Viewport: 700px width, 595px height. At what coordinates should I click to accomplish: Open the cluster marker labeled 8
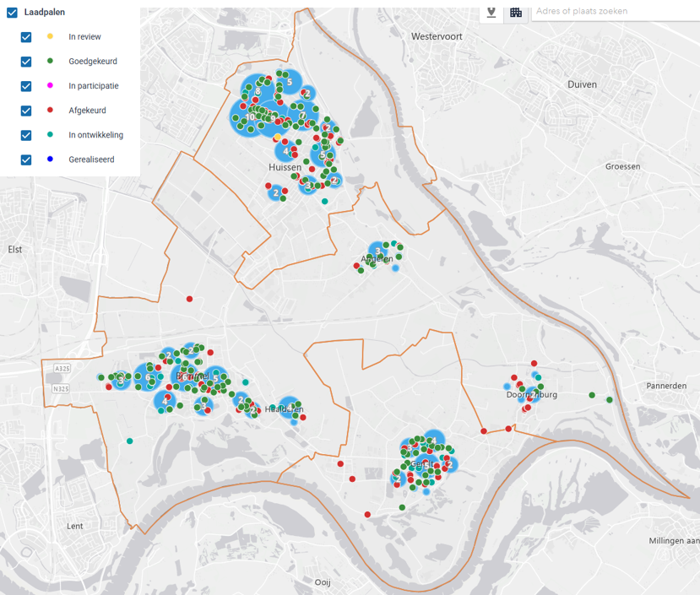258,91
